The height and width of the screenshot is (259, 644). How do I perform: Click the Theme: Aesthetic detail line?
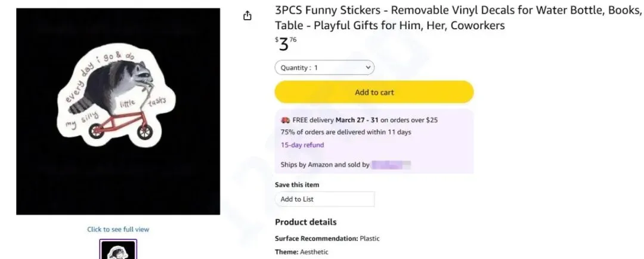(x=301, y=252)
